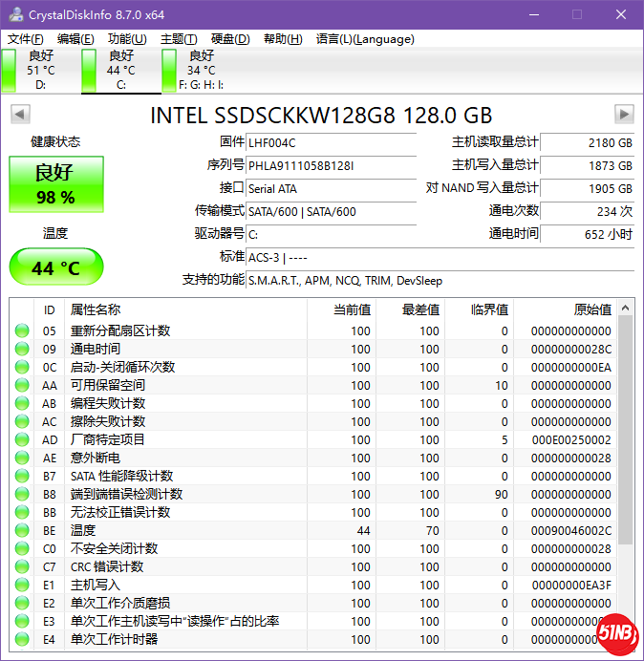
Task: Click the 良好 98% health status button
Action: 55,184
